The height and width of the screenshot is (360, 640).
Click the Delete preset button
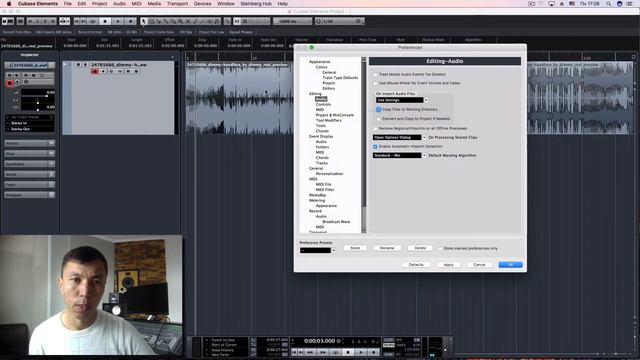(x=420, y=248)
